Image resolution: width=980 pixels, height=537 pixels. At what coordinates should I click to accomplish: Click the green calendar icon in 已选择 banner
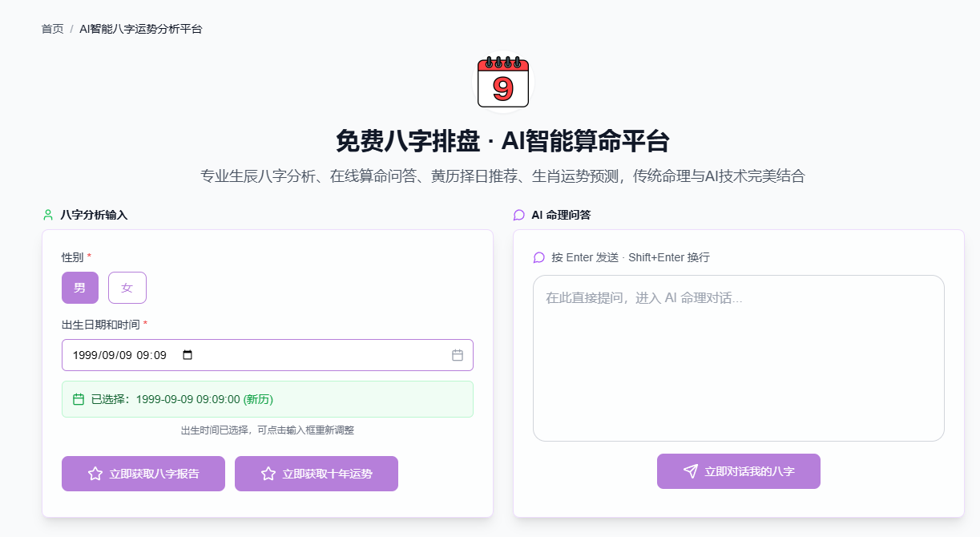(79, 399)
